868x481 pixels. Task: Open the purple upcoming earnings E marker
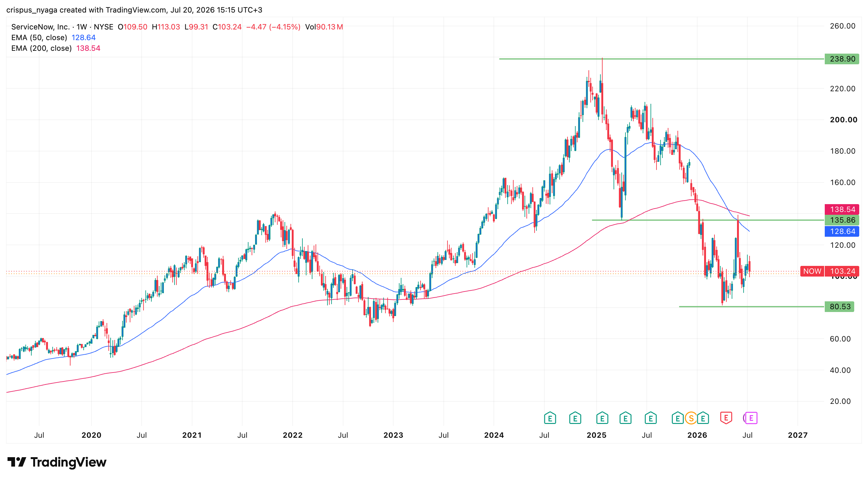751,418
